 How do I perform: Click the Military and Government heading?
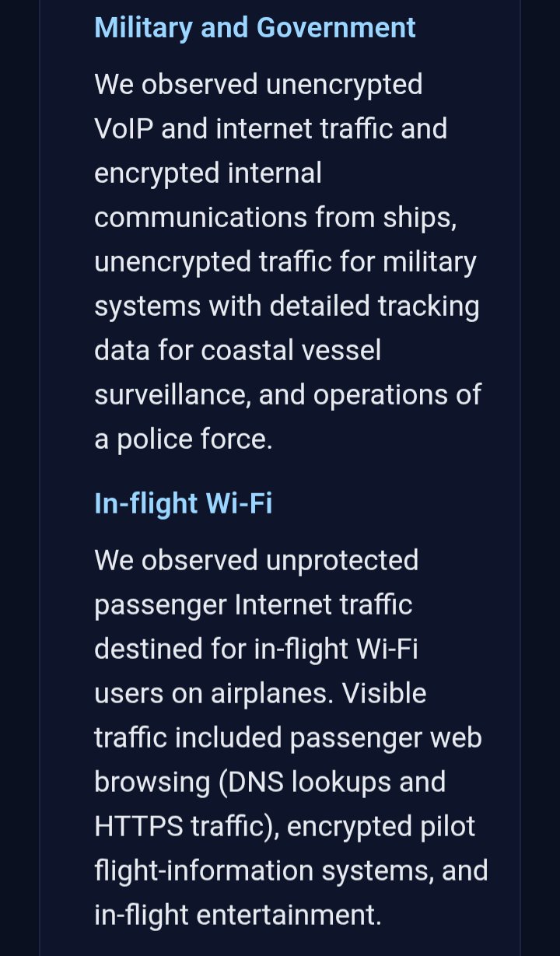[x=255, y=28]
